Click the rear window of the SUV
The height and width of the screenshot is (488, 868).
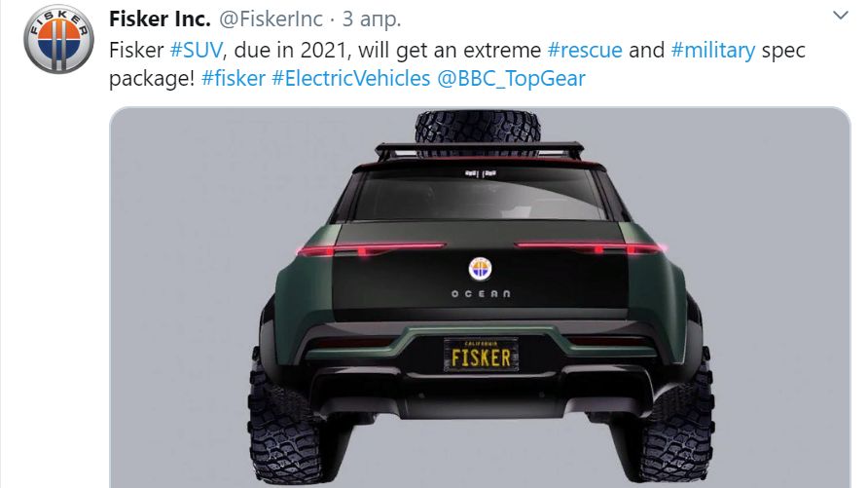point(480,194)
